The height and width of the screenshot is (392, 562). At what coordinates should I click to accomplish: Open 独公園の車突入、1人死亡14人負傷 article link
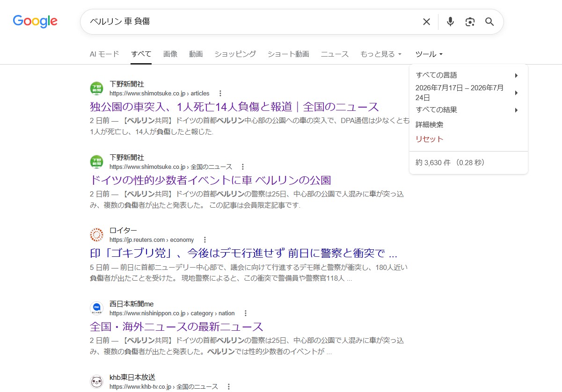tap(234, 107)
